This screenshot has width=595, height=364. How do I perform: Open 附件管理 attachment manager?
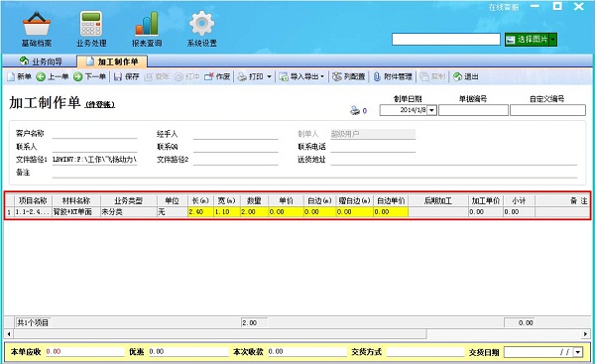(x=393, y=76)
